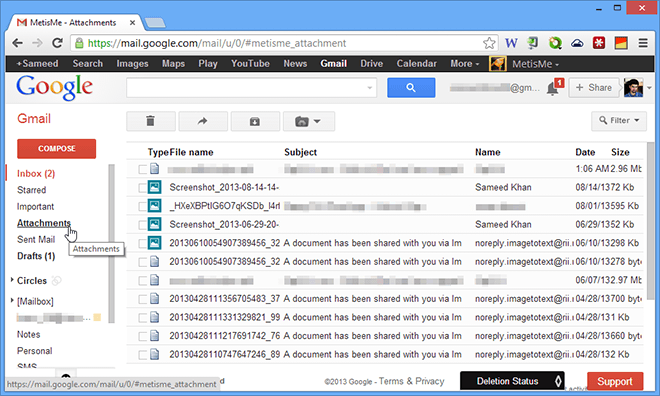The width and height of the screenshot is (660, 396).
Task: Open YouTube in the Google bar
Action: coord(250,64)
